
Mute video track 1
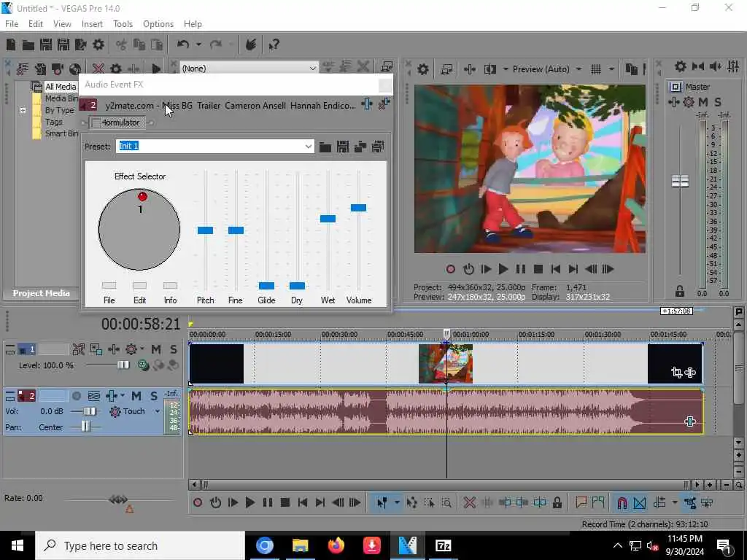point(156,349)
